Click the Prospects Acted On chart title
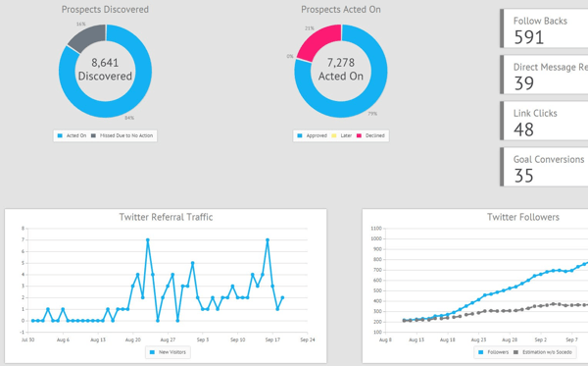The height and width of the screenshot is (366, 588). (341, 10)
